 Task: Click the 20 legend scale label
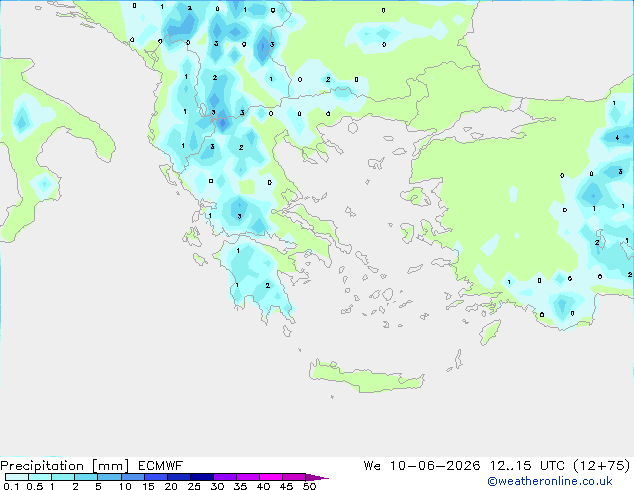(x=171, y=486)
